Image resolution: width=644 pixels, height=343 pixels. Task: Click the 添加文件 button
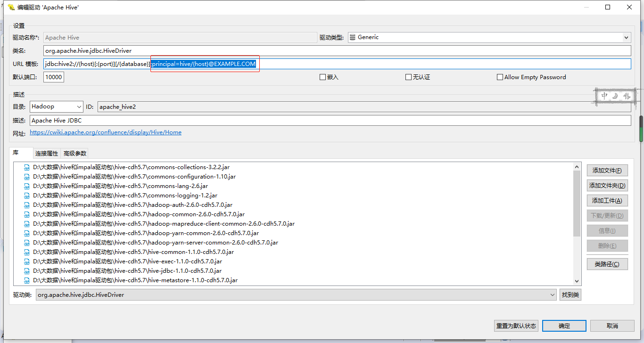pos(607,171)
